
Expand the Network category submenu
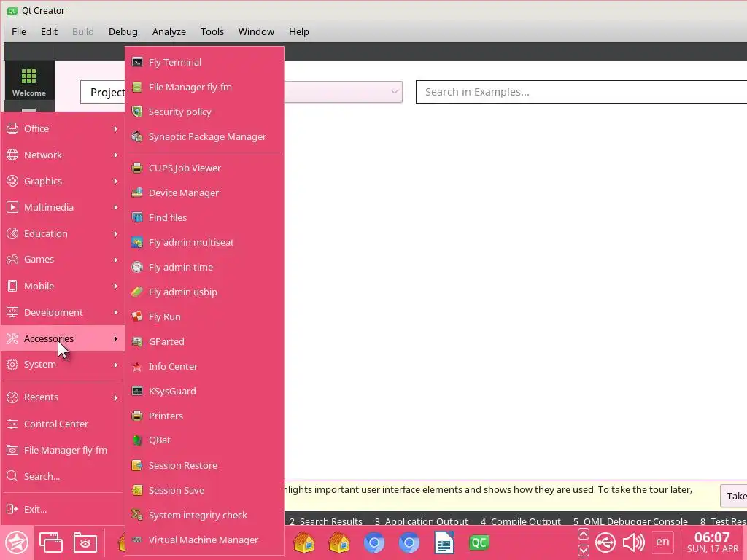point(63,155)
